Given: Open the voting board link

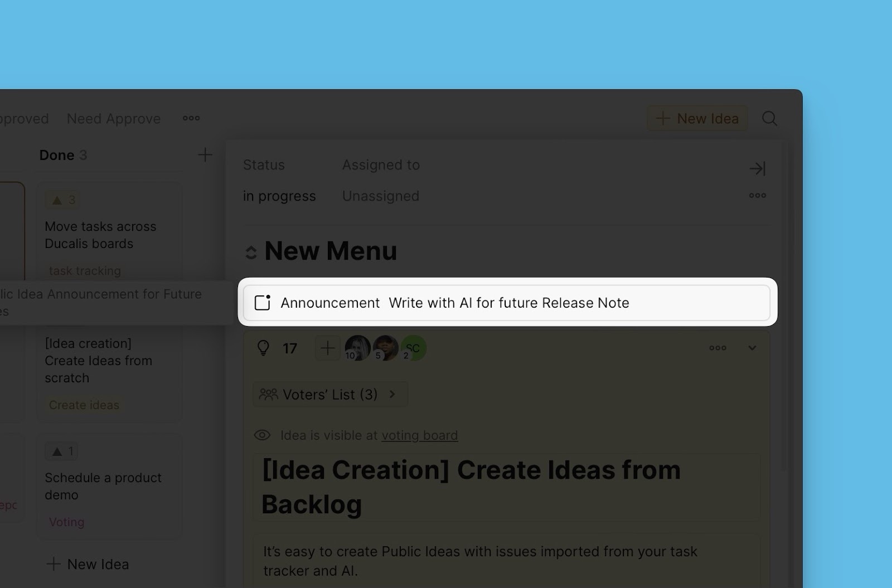Looking at the screenshot, I should click(x=419, y=435).
